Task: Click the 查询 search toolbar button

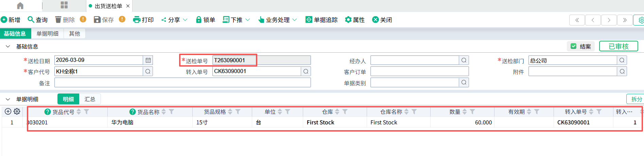Action: pyautogui.click(x=38, y=20)
